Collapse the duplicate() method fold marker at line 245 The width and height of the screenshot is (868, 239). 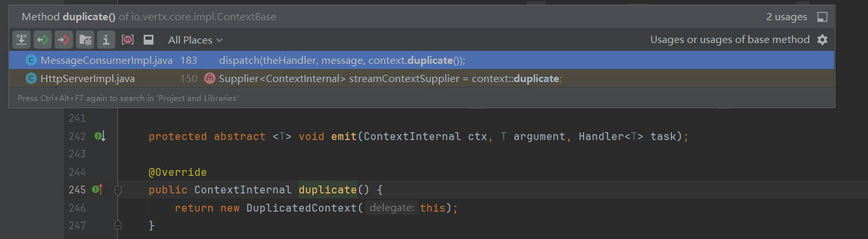(x=118, y=190)
